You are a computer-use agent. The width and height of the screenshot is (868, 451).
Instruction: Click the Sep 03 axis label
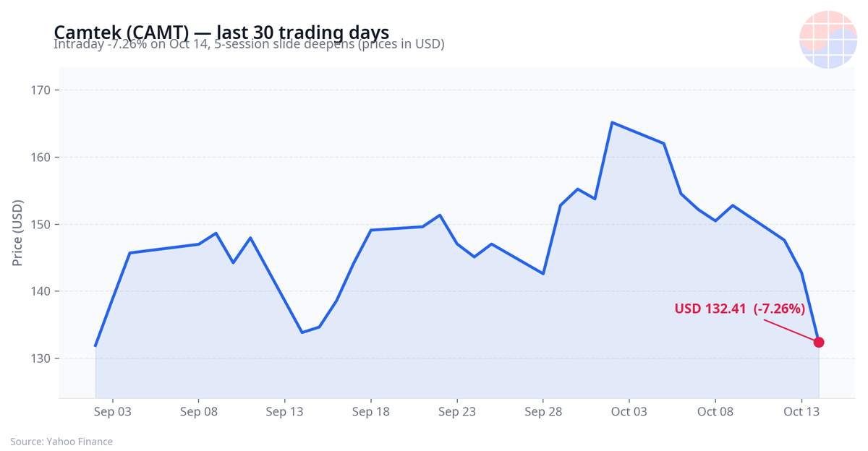coord(113,412)
